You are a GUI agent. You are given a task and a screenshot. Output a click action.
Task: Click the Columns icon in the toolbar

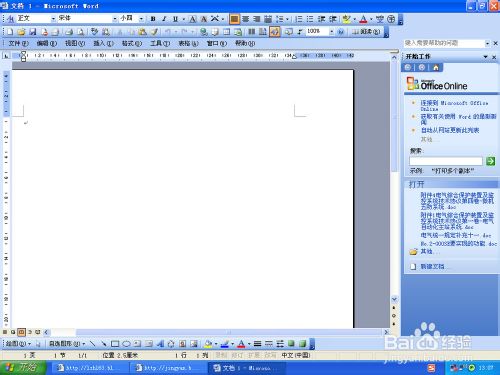coord(252,32)
